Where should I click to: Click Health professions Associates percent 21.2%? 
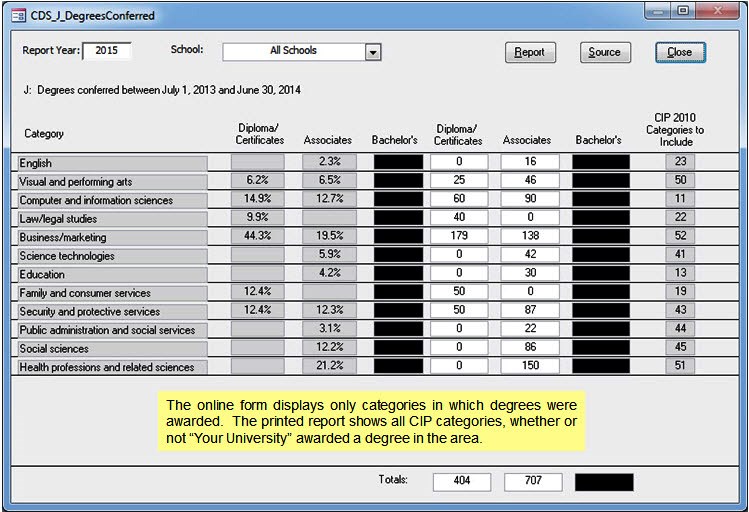coord(329,366)
